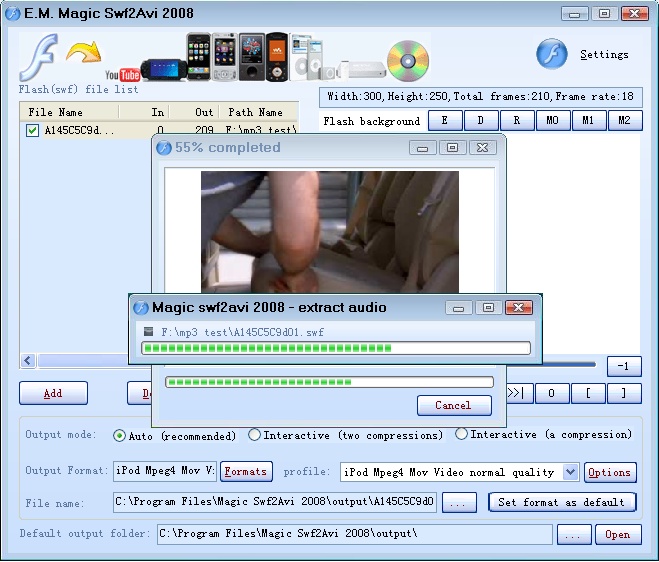Select the PSP device icon

[164, 70]
